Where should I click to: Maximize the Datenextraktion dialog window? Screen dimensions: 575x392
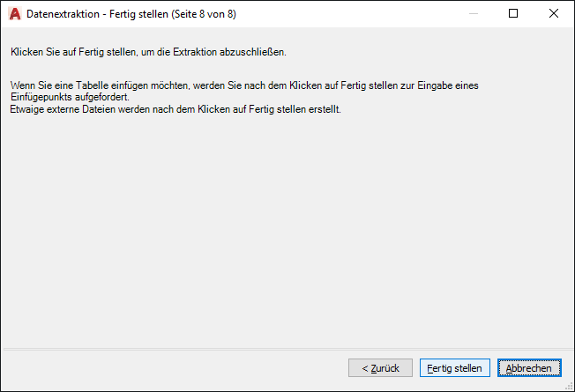[x=513, y=14]
